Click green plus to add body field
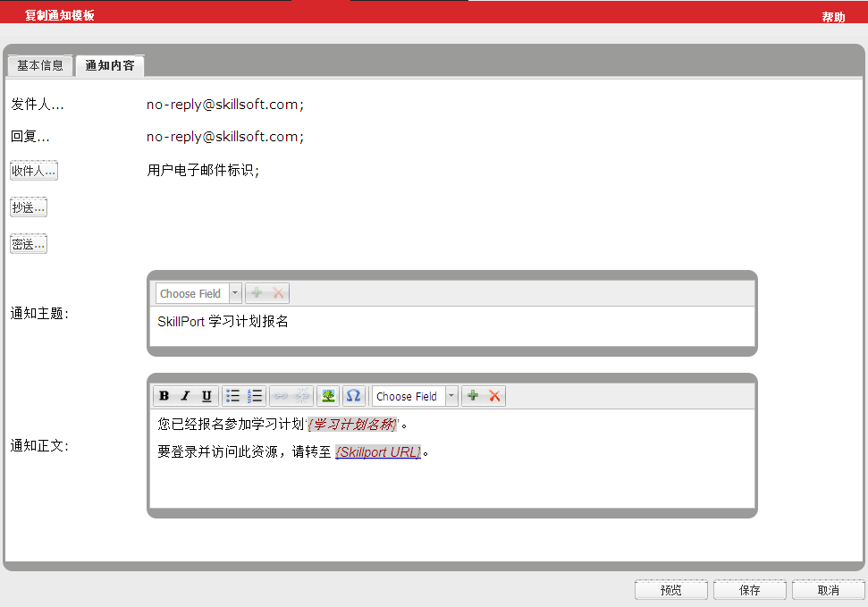The height and width of the screenshot is (607, 868). [x=473, y=396]
